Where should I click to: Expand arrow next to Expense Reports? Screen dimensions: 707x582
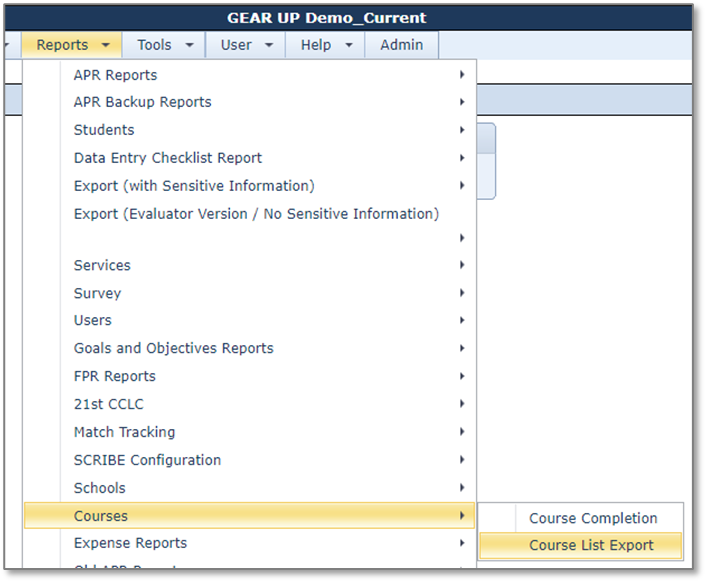click(x=462, y=543)
